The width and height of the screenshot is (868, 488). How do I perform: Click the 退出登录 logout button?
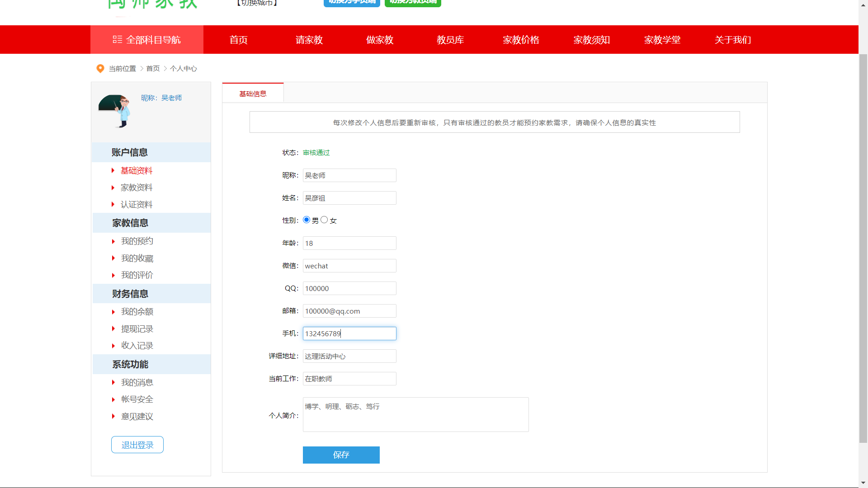137,445
